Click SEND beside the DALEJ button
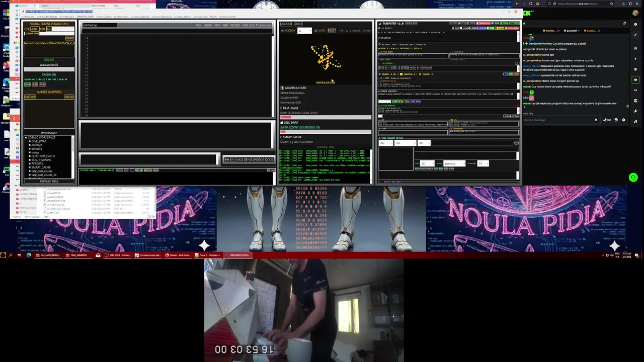 248,159
